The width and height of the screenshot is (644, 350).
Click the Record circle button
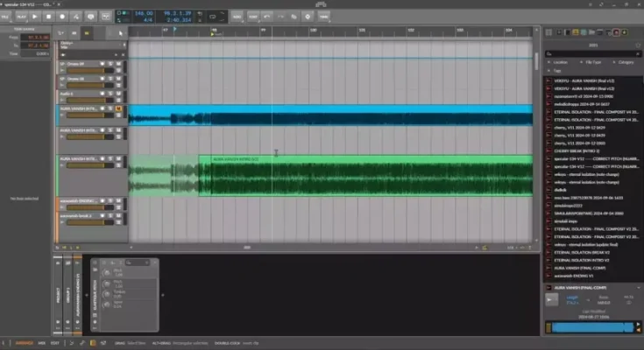63,16
